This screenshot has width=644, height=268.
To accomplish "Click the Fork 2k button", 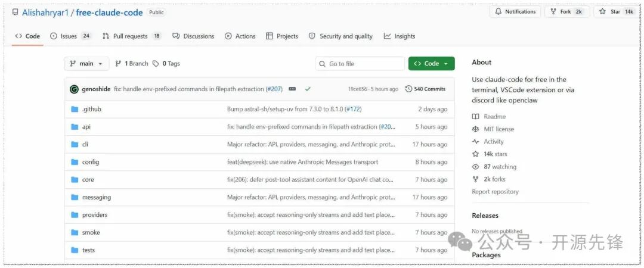I will pos(567,11).
